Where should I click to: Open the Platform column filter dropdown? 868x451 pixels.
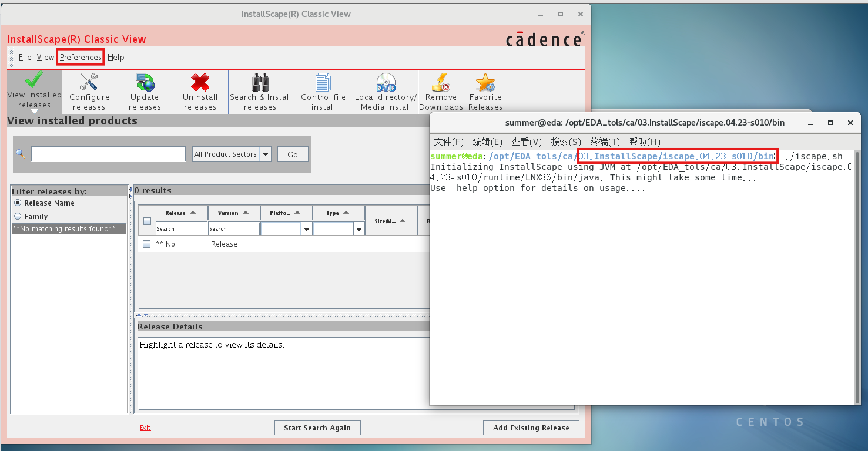(306, 229)
